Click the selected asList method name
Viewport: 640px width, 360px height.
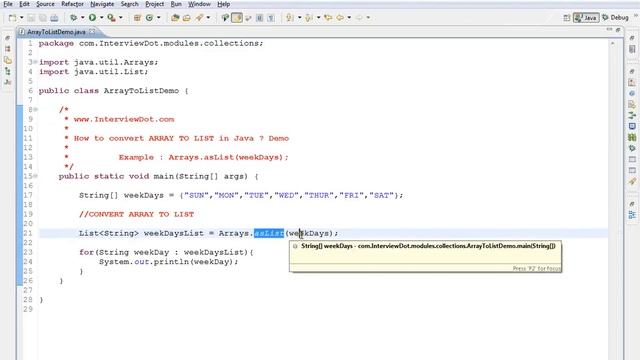click(269, 233)
